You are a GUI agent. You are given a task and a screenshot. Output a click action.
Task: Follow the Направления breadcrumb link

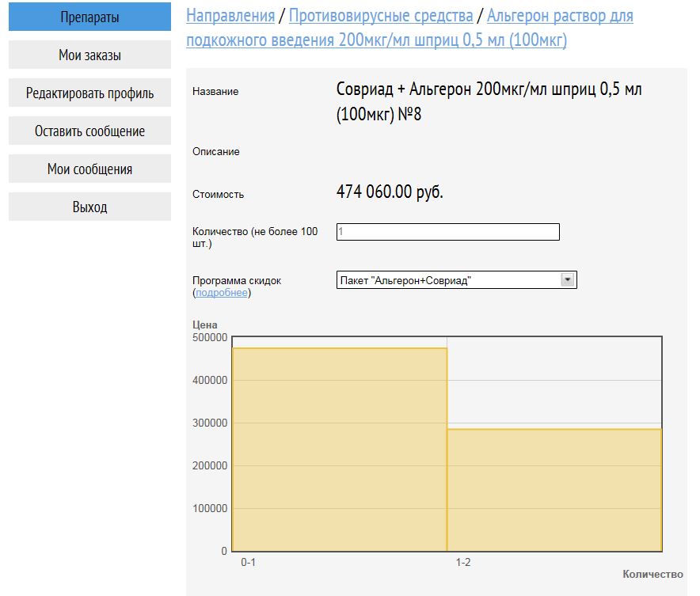pos(230,16)
